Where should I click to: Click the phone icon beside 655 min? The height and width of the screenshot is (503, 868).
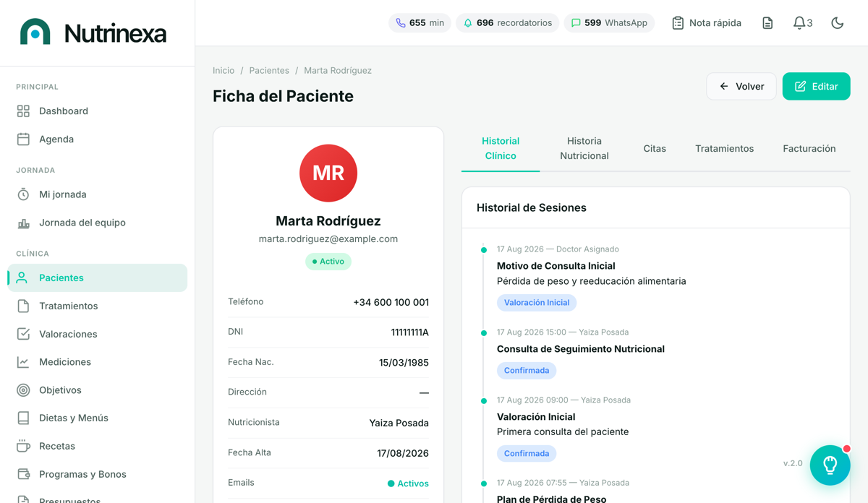coord(401,23)
